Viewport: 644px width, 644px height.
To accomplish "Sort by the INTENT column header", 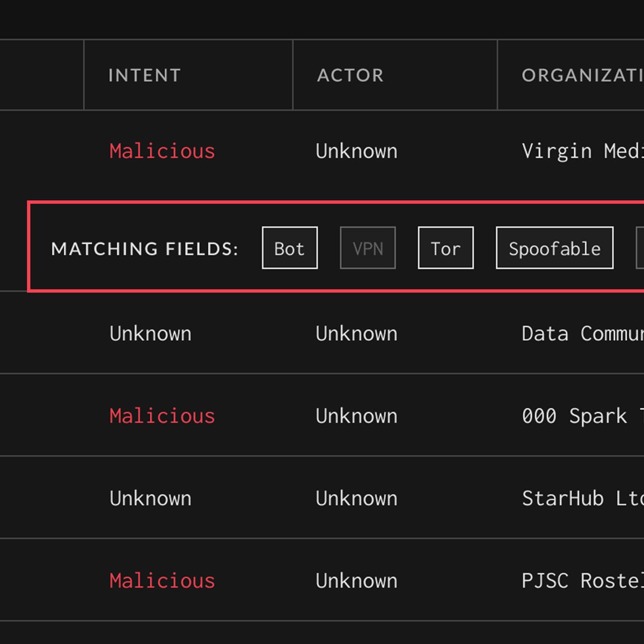I will (x=144, y=75).
